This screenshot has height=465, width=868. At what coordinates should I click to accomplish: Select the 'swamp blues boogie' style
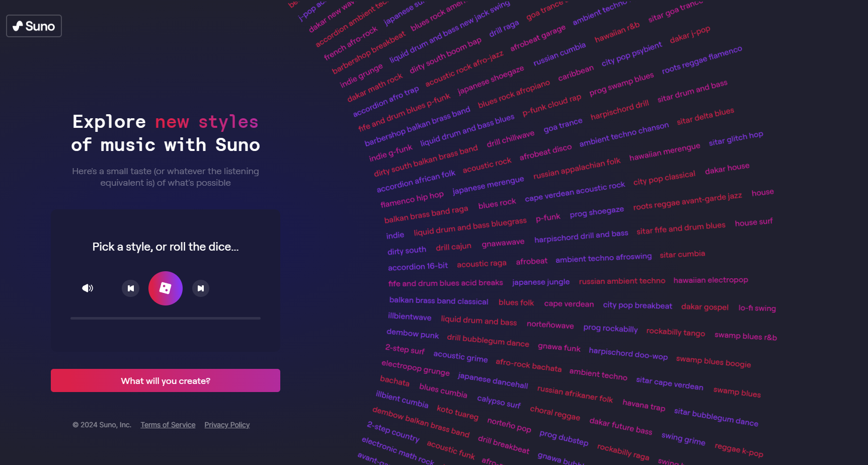click(x=714, y=361)
